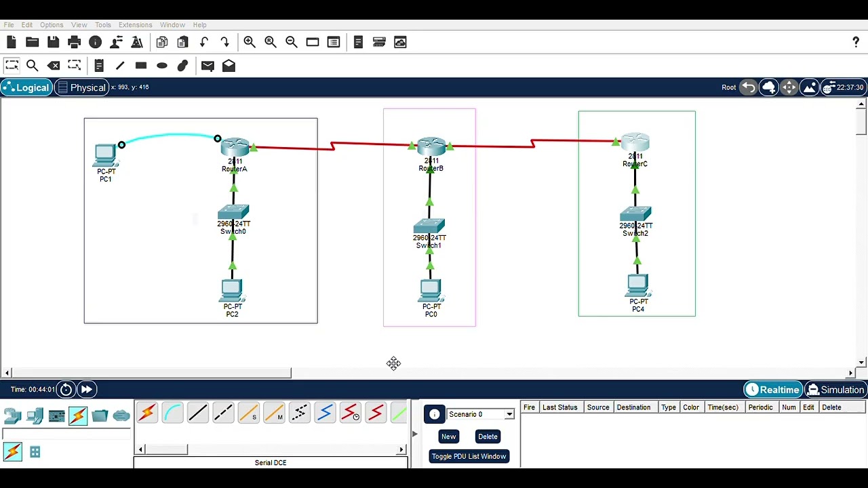Zoom in on the workspace
This screenshot has height=488, width=868.
250,42
